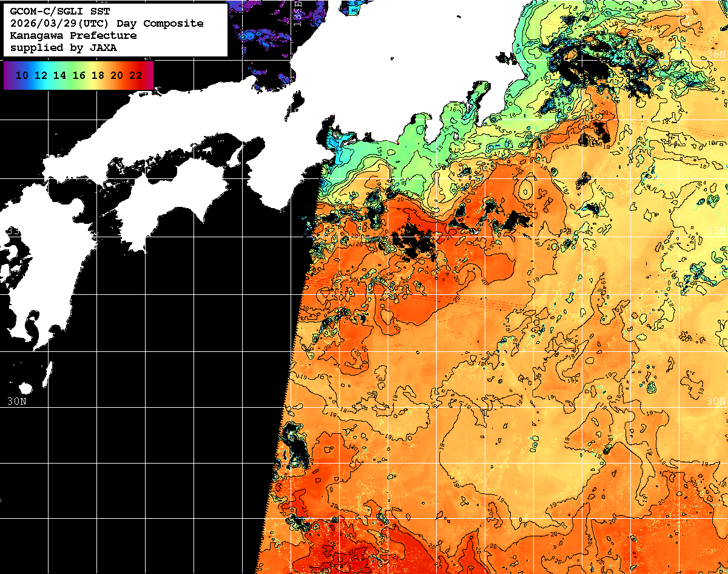Click the large black cloud patch left of 36N label
Viewport: 728px width, 574px height.
pos(576,64)
